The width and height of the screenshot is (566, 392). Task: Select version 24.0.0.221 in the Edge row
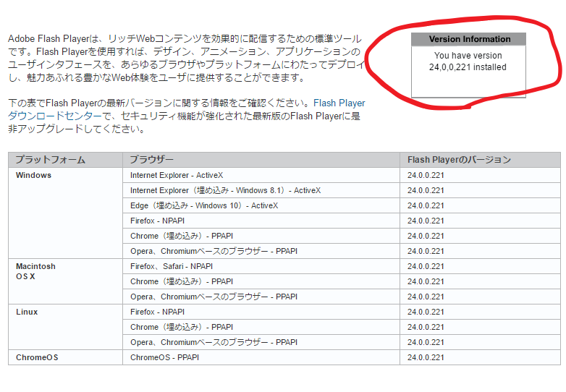(x=480, y=205)
